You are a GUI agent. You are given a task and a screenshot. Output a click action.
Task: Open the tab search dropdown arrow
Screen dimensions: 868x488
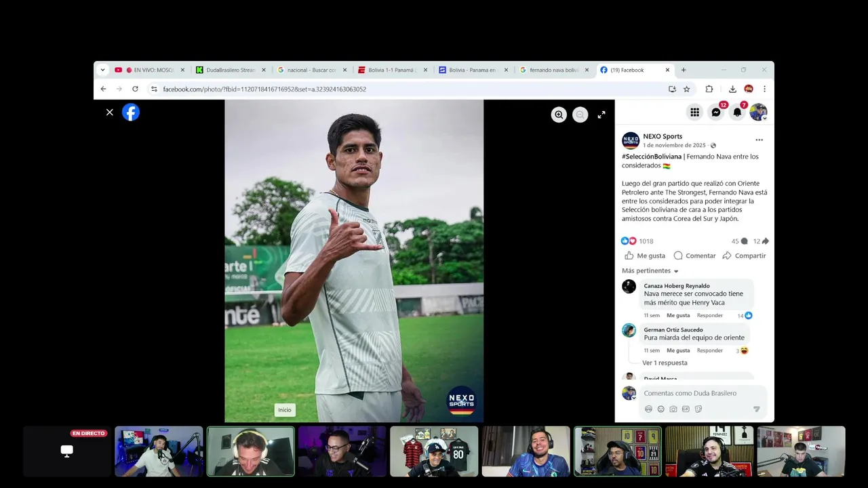tap(103, 70)
